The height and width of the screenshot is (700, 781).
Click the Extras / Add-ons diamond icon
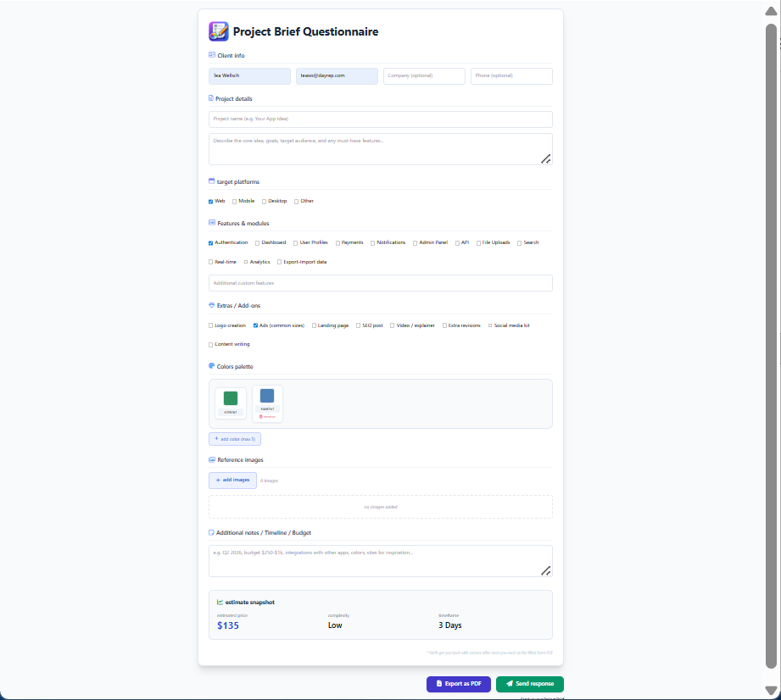point(211,305)
